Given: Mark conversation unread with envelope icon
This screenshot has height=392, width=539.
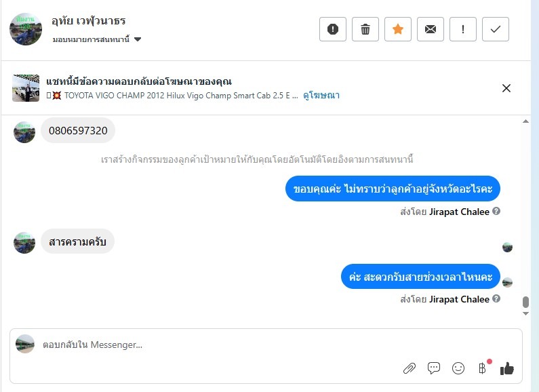Looking at the screenshot, I should (x=431, y=29).
